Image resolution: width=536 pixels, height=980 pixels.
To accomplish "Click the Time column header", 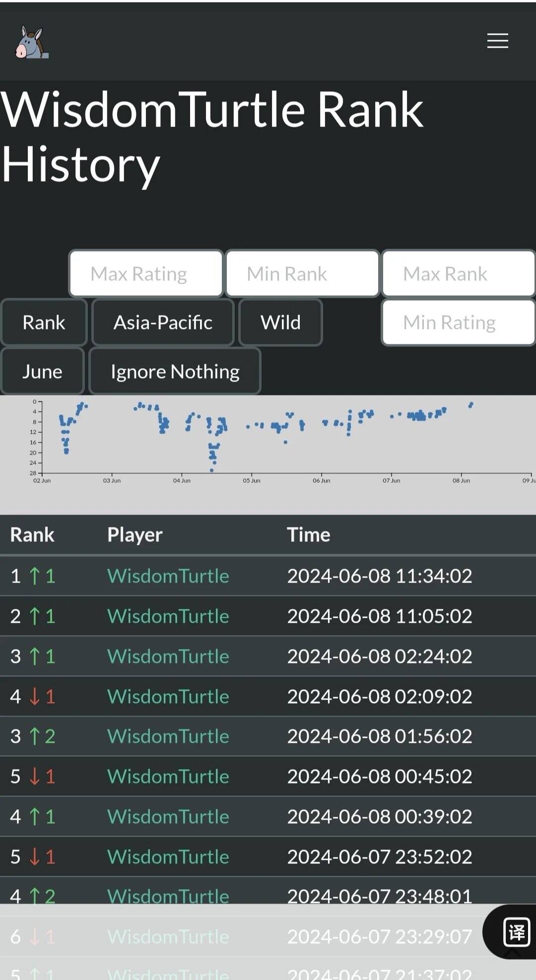I will coord(308,535).
